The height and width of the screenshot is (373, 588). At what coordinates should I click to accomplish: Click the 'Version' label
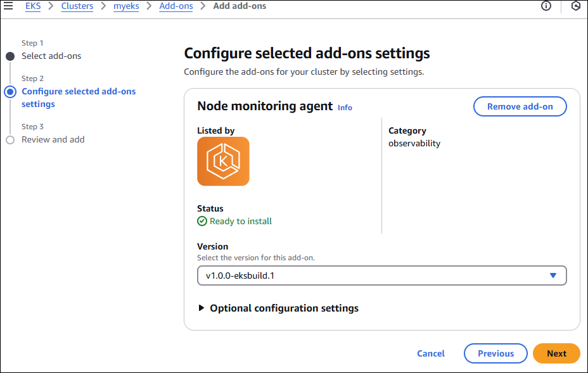213,246
